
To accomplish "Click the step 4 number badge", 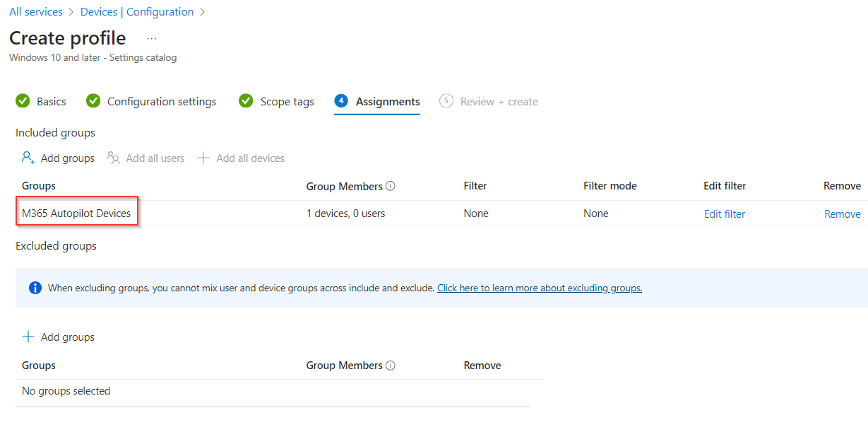I will pyautogui.click(x=341, y=101).
